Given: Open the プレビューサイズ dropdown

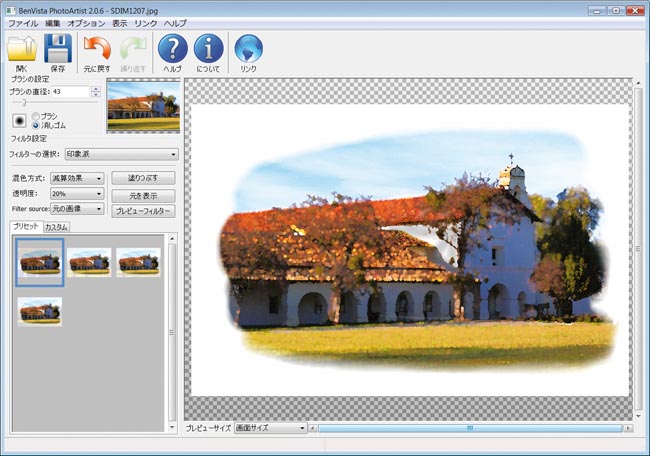Looking at the screenshot, I should 270,428.
